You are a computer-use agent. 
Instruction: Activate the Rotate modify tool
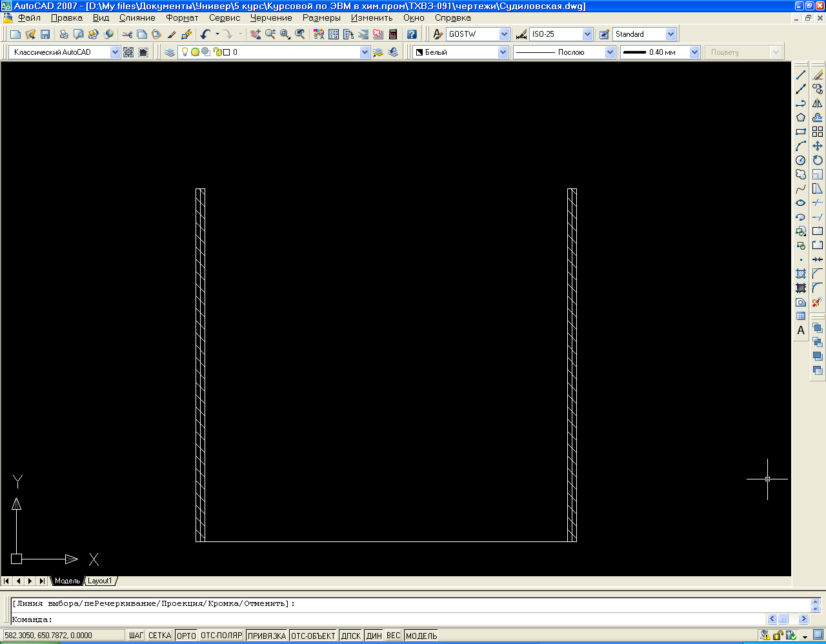coord(818,160)
